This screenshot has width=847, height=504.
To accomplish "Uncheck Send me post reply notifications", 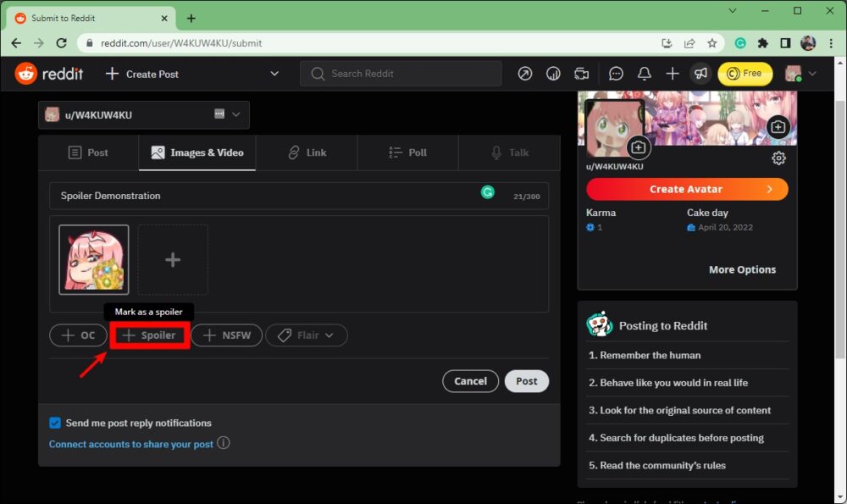I will pyautogui.click(x=54, y=423).
